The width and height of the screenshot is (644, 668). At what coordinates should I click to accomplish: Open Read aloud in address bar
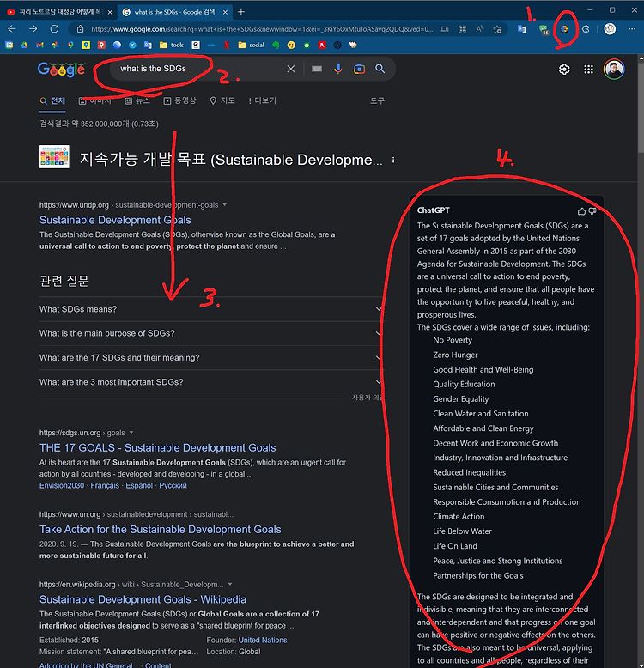(480, 29)
